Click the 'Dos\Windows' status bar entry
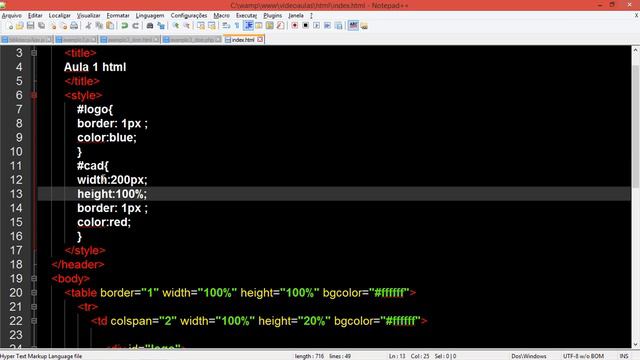The height and width of the screenshot is (360, 640). (x=529, y=356)
